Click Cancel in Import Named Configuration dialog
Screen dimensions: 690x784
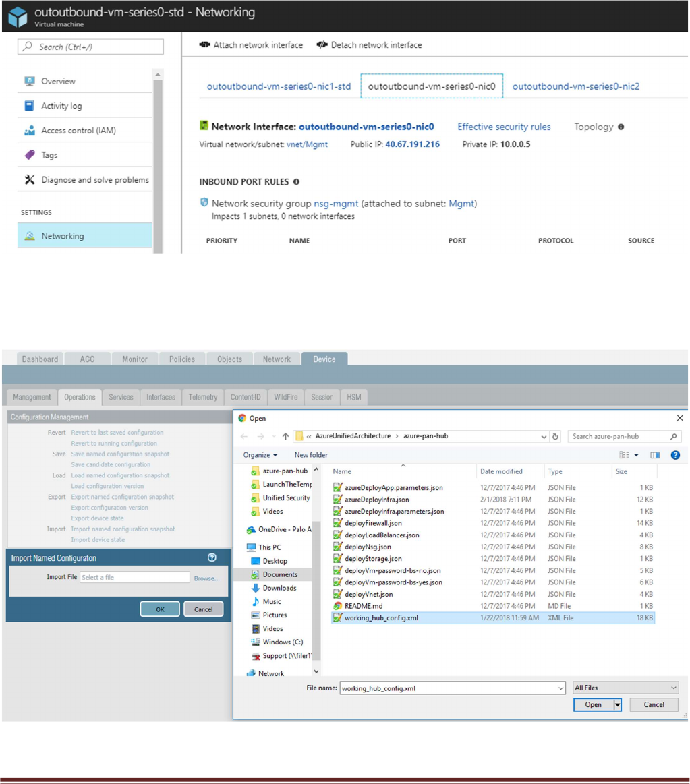[x=203, y=609]
